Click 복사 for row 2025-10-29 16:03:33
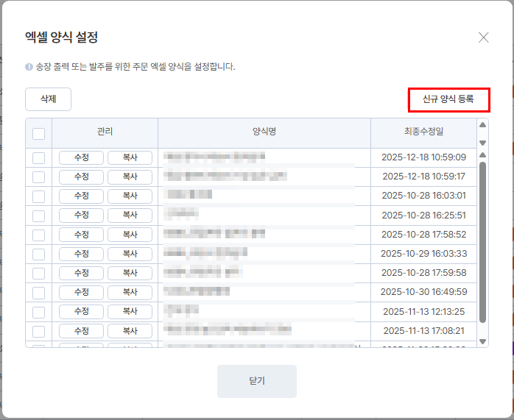 pos(130,254)
